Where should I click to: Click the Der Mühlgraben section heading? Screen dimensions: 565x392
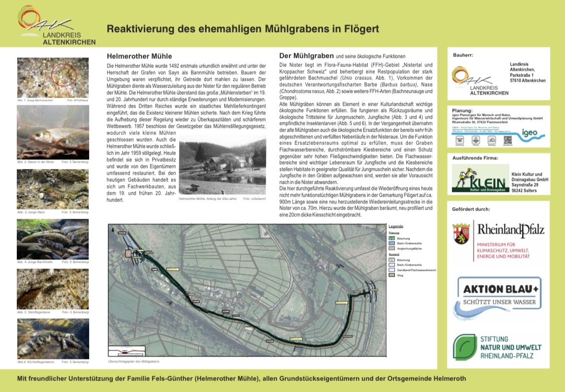[307, 56]
